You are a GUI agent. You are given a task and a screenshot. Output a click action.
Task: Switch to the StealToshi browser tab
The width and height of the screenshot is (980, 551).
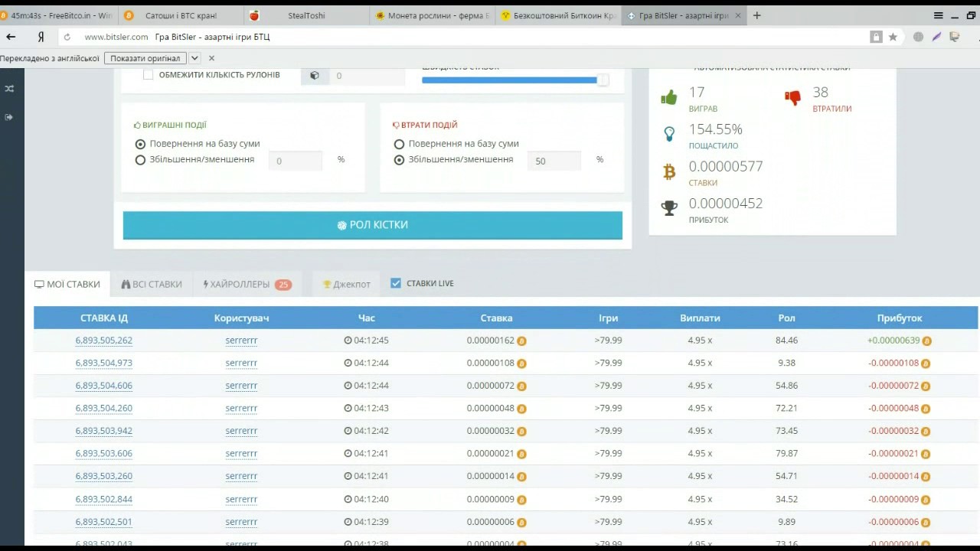click(x=306, y=15)
